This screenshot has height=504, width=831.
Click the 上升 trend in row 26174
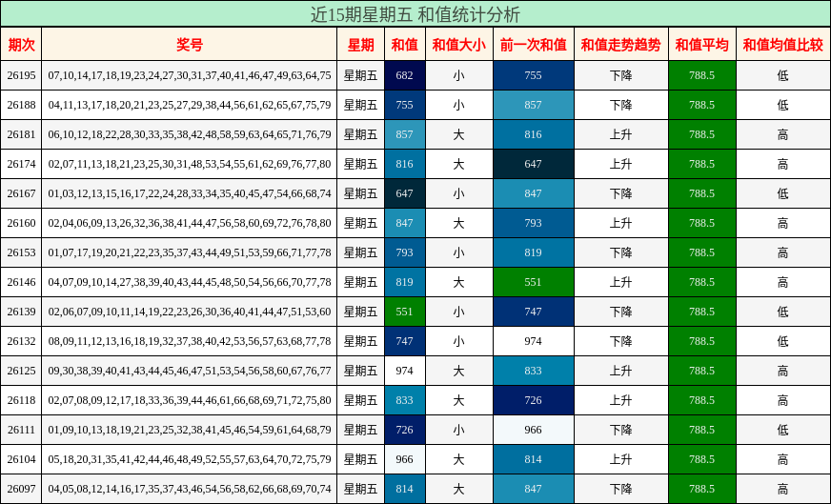click(x=620, y=164)
